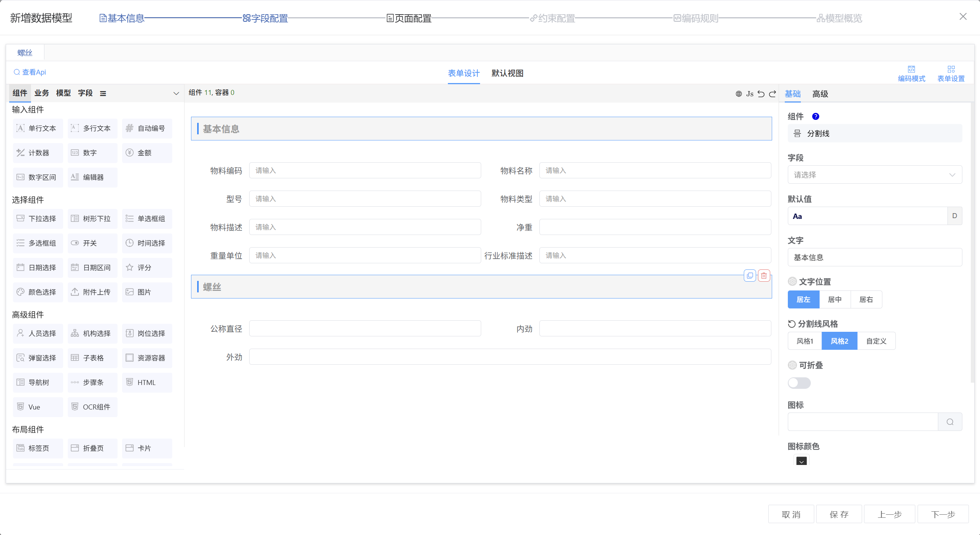The image size is (980, 535).
Task: Switch to 默认视图 tab
Action: pyautogui.click(x=507, y=73)
